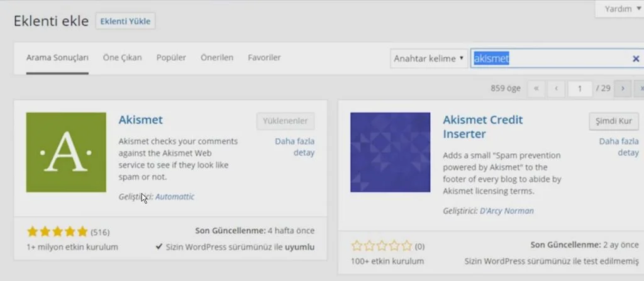644x281 pixels.
Task: Show the Favoriler tab
Action: [x=264, y=58]
